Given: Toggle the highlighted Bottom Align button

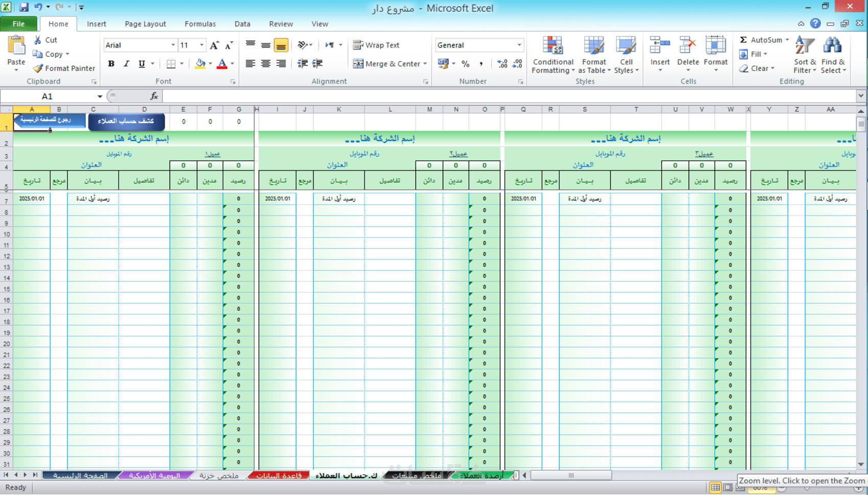Looking at the screenshot, I should [281, 45].
